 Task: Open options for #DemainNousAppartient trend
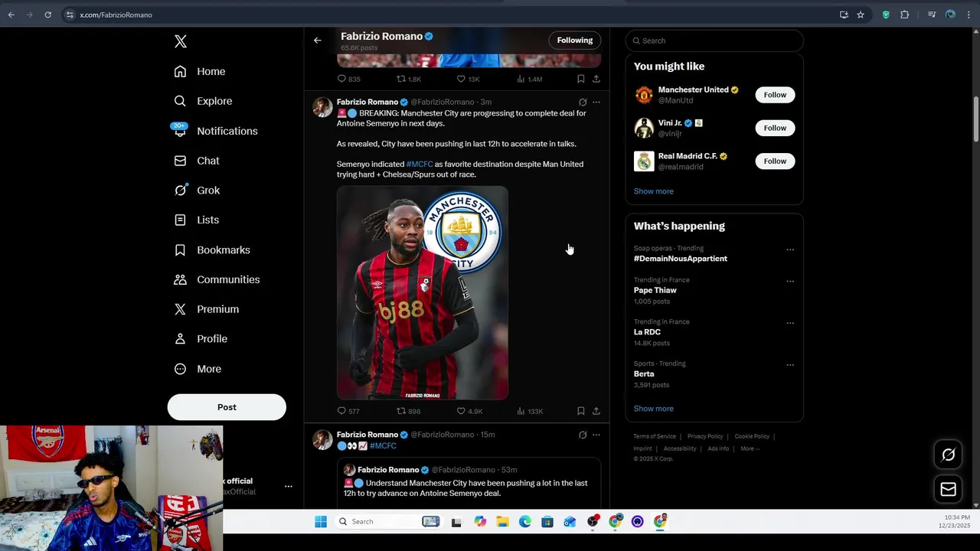(x=790, y=249)
